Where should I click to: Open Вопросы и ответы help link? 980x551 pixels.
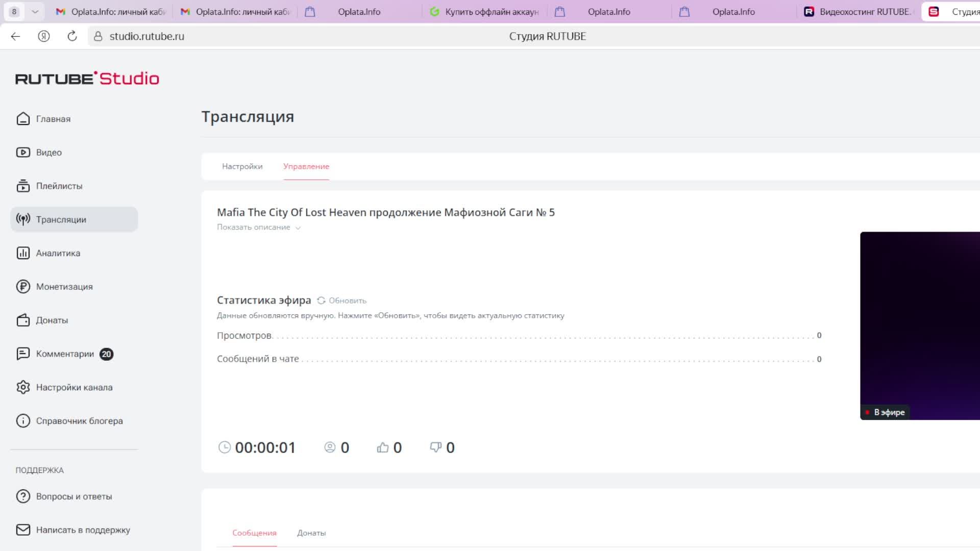tap(73, 496)
